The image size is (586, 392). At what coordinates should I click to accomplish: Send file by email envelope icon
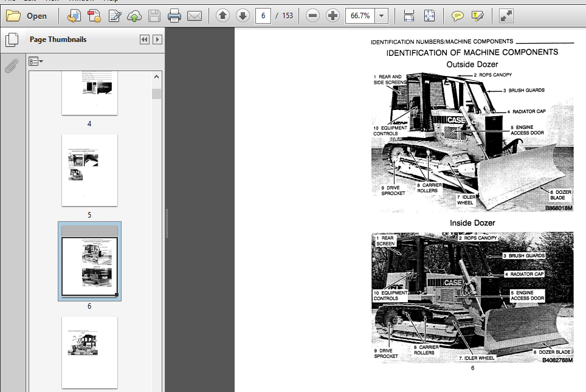(x=195, y=16)
